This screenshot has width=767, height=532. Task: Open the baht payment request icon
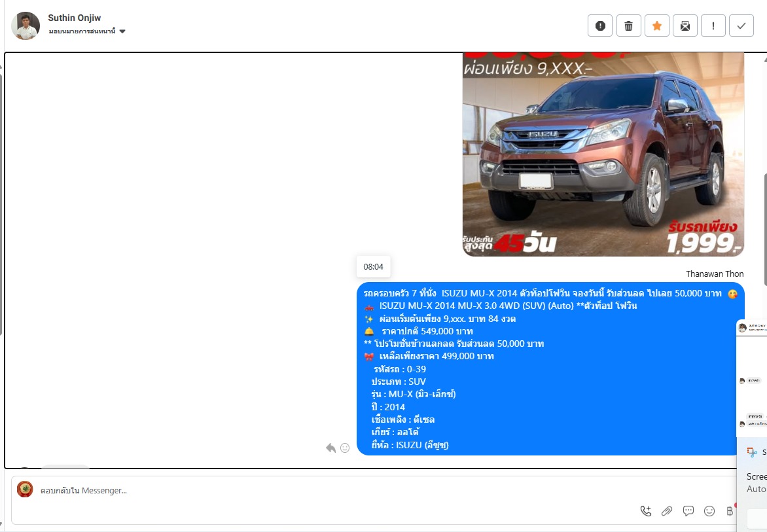point(730,511)
